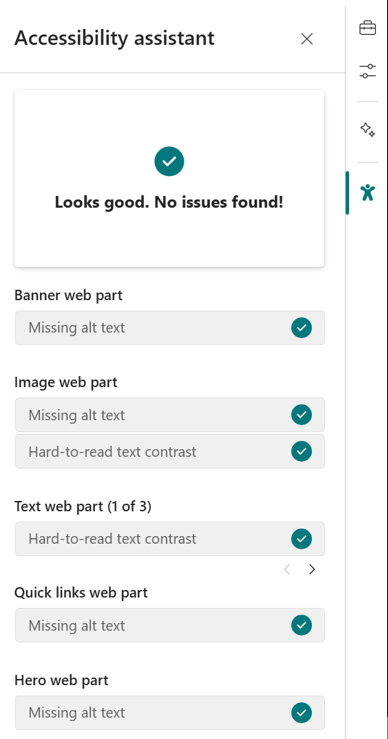Viewport: 388px width, 739px height.
Task: Open the properties sliders icon
Action: pos(367,71)
